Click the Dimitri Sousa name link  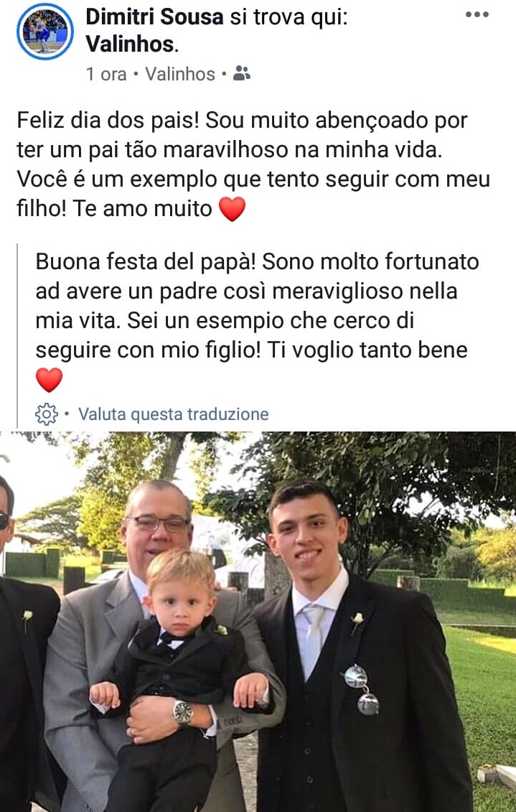(x=154, y=17)
